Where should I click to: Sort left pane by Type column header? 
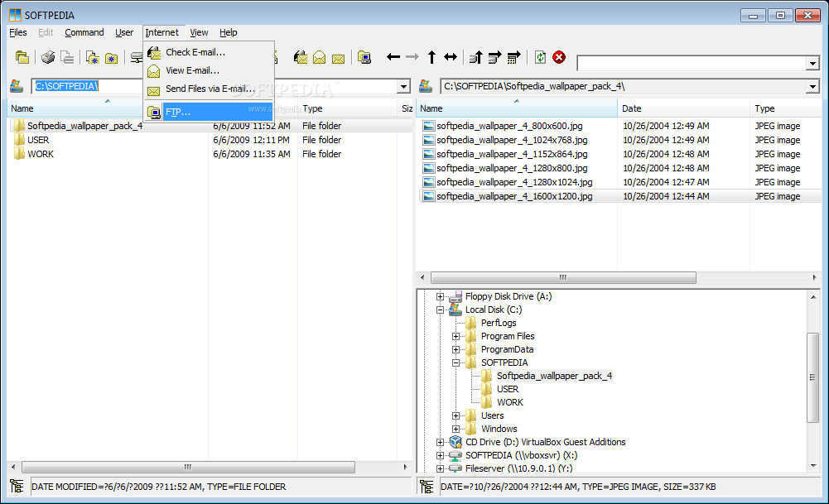tap(348, 108)
